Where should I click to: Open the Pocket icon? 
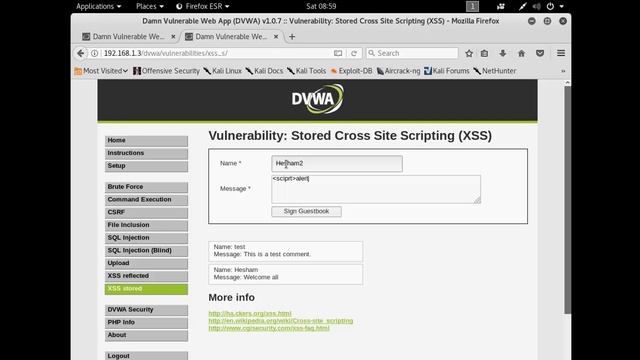click(x=540, y=53)
